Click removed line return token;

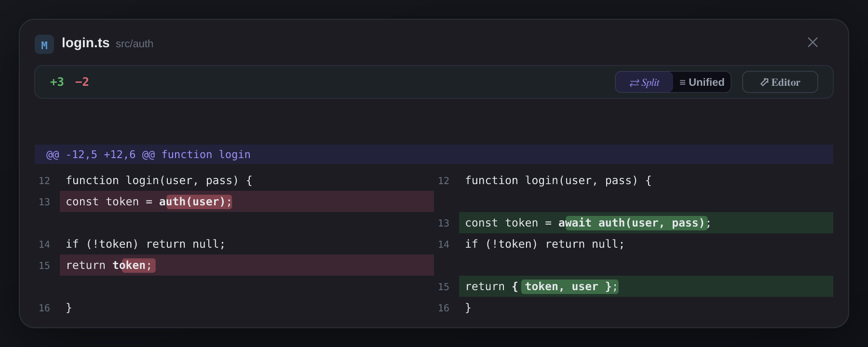pyautogui.click(x=247, y=265)
